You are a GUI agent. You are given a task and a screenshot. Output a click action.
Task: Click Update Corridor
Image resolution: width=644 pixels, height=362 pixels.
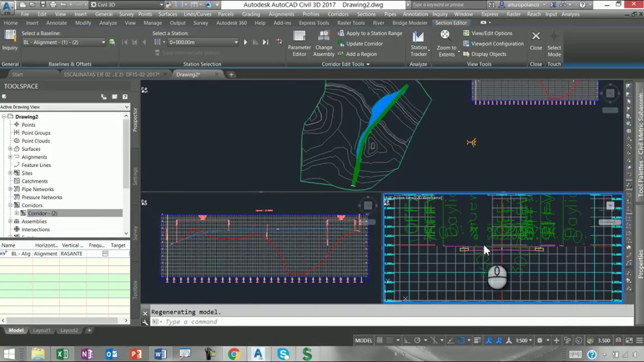[x=360, y=44]
